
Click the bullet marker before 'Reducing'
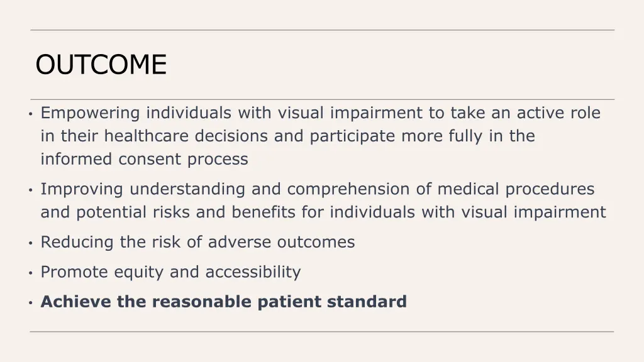[x=31, y=243]
